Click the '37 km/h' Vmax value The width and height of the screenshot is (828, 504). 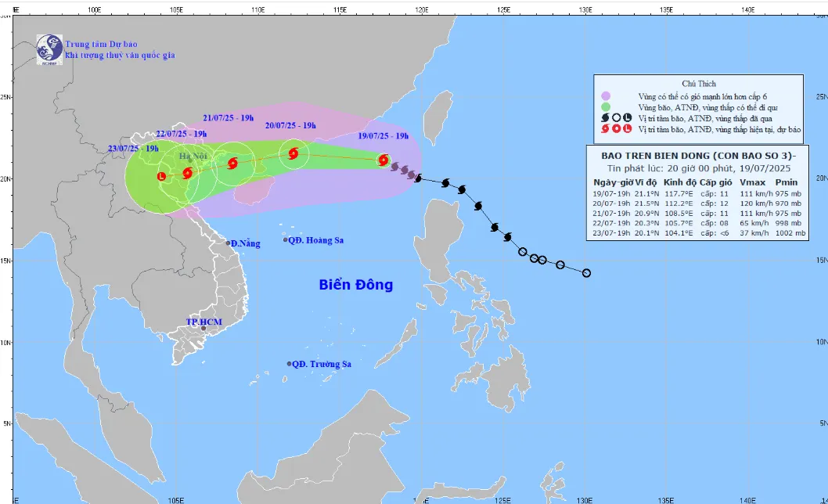[x=754, y=233]
